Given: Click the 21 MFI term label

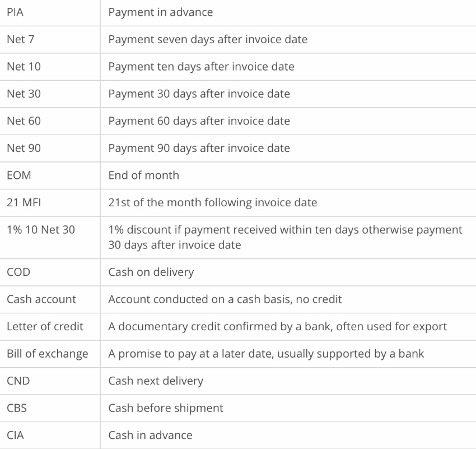Looking at the screenshot, I should (x=24, y=202).
